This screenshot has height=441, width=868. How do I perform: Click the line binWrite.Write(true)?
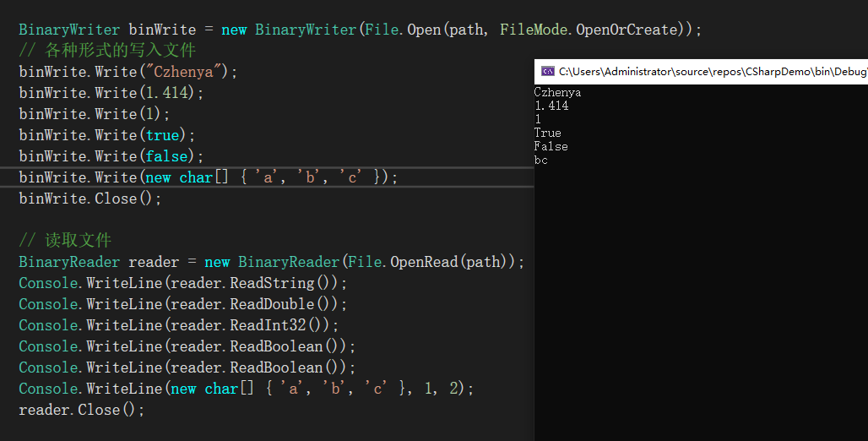point(107,135)
